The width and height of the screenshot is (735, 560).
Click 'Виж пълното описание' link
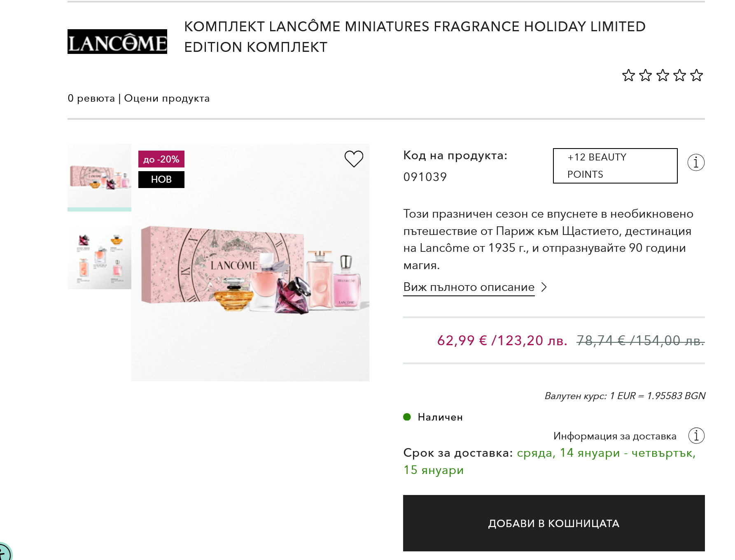click(469, 287)
